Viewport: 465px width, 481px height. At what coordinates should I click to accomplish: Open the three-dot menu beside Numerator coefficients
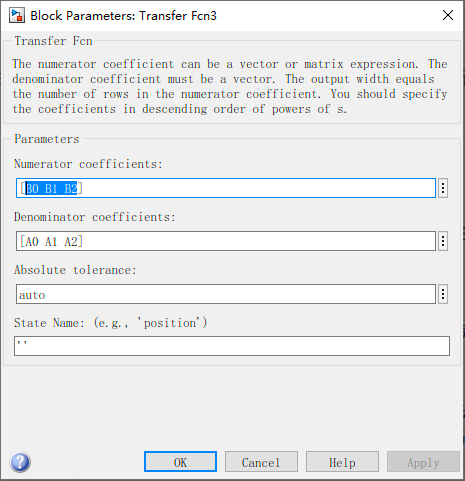[x=443, y=188]
